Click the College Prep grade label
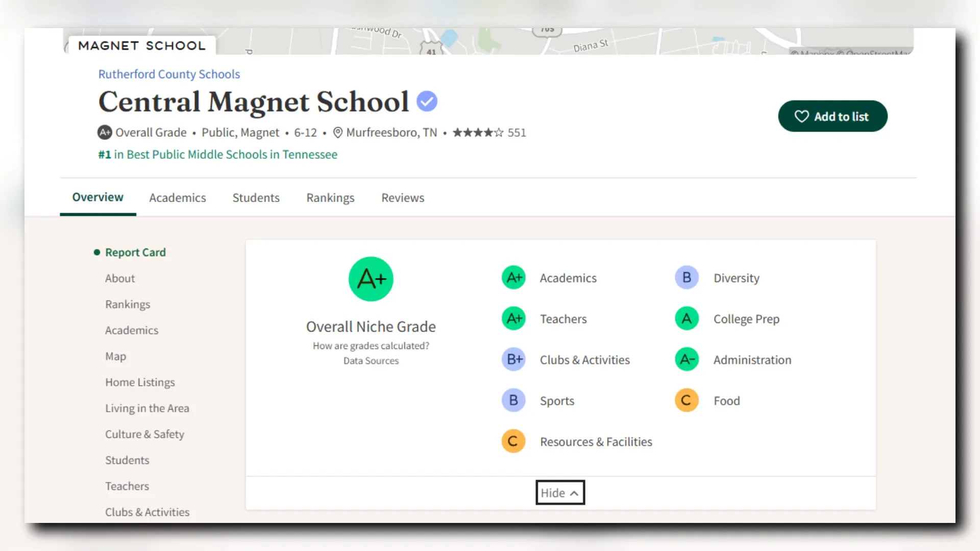980x551 pixels. [746, 319]
